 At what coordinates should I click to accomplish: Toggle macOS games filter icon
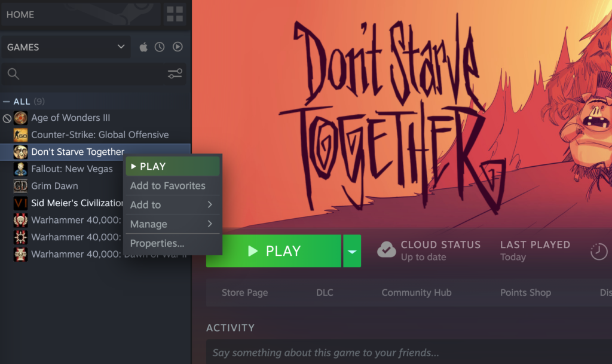point(143,47)
